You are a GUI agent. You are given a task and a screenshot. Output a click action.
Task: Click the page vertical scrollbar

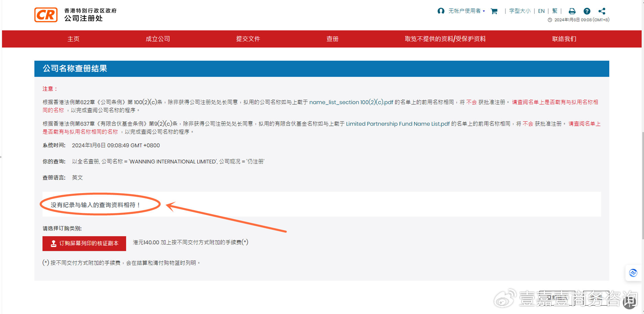pos(643,185)
